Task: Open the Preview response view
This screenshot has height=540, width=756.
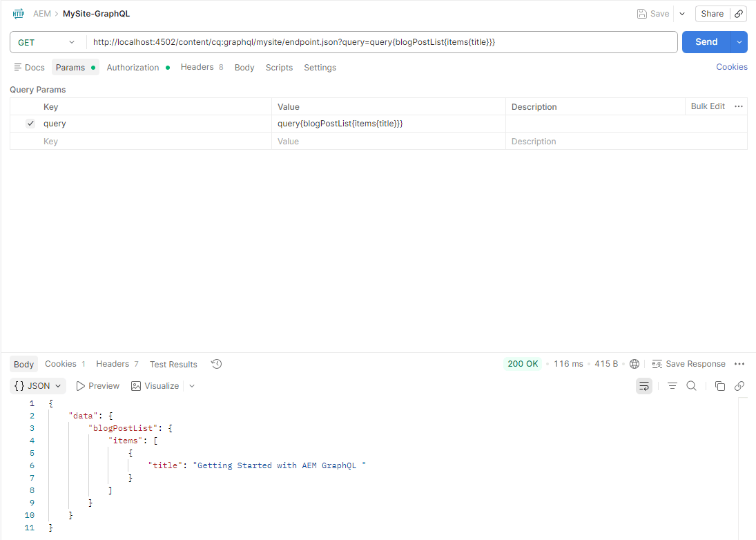Action: coord(98,386)
